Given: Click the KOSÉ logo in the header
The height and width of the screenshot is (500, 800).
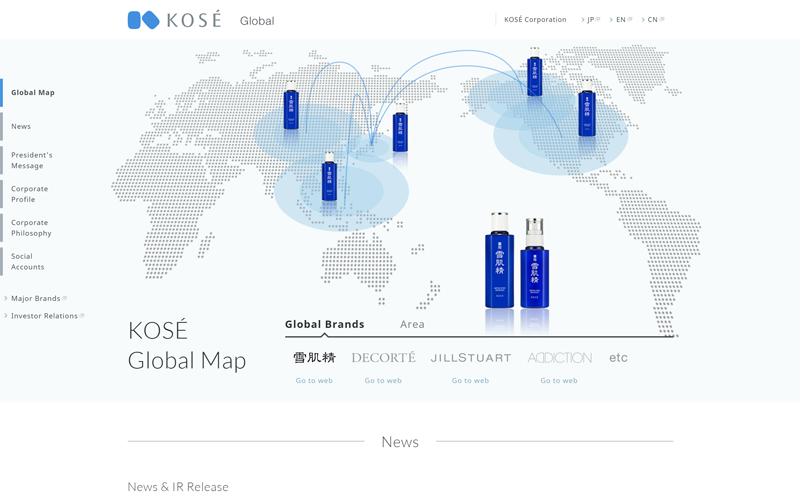Looking at the screenshot, I should point(174,20).
